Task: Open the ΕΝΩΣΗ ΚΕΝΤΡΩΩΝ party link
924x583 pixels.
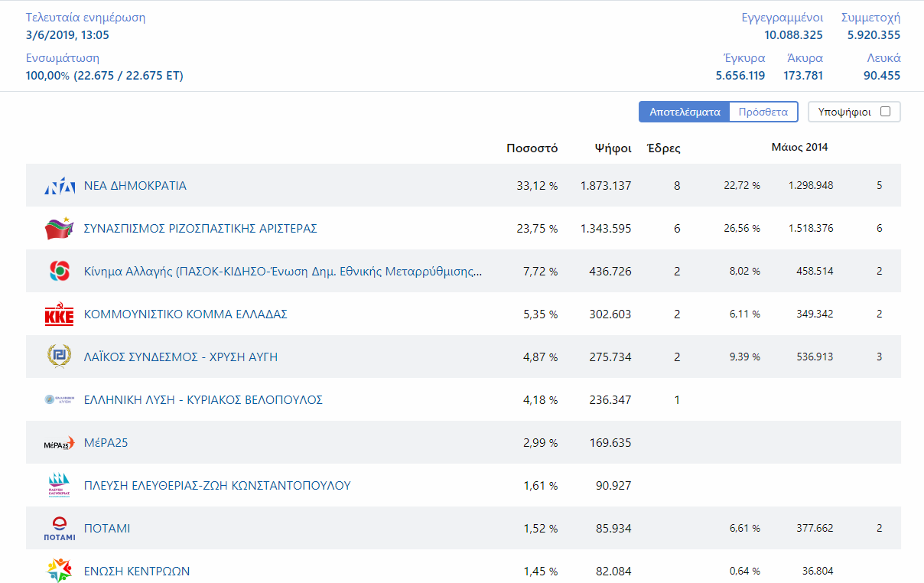Action: [137, 572]
